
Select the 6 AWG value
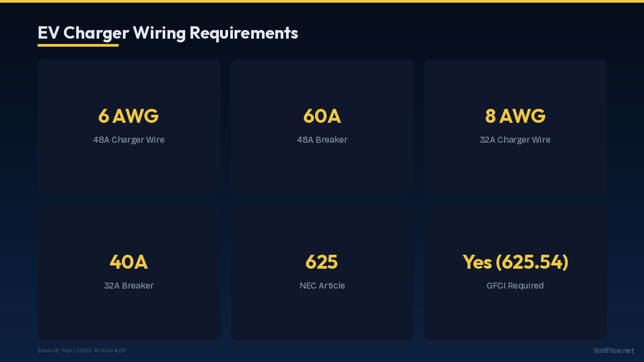point(129,116)
